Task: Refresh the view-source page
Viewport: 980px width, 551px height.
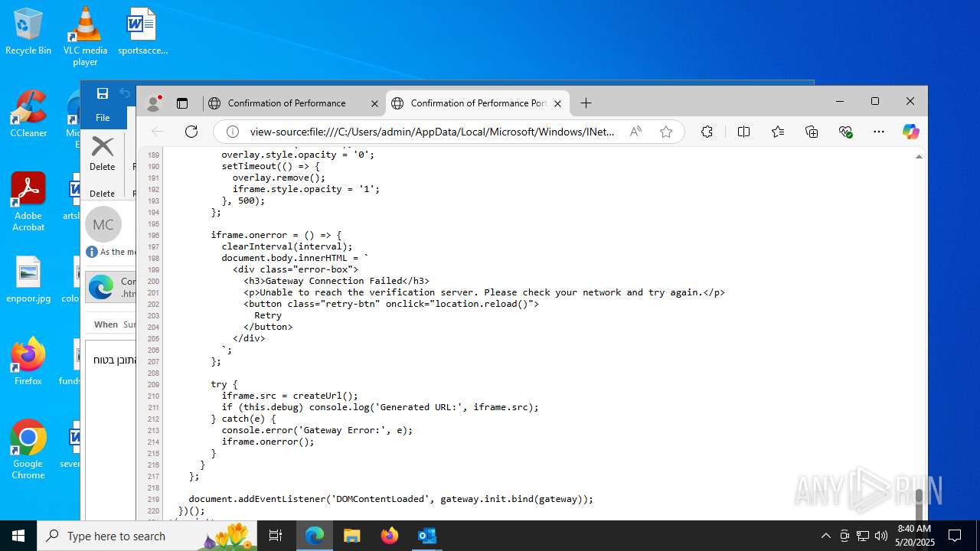Action: [191, 132]
